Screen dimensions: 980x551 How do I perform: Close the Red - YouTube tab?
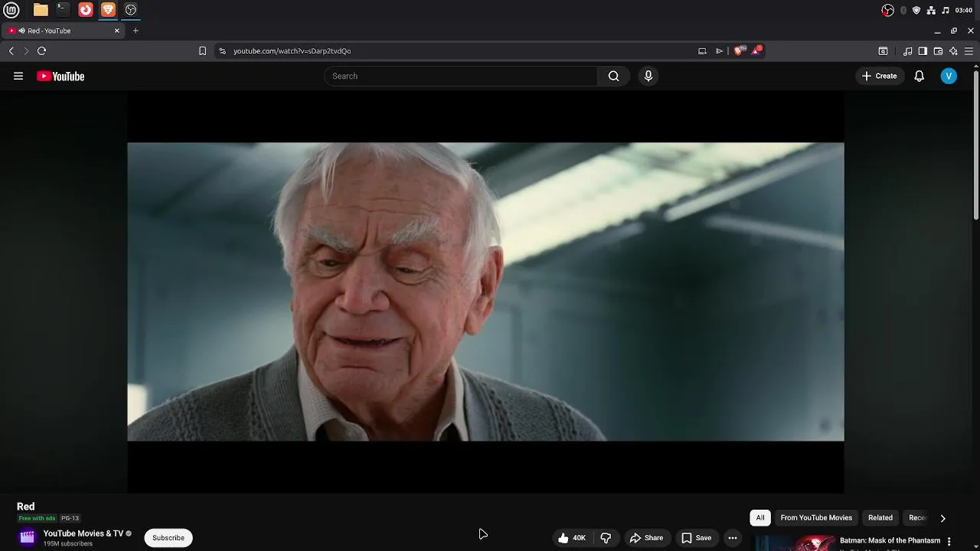coord(117,31)
